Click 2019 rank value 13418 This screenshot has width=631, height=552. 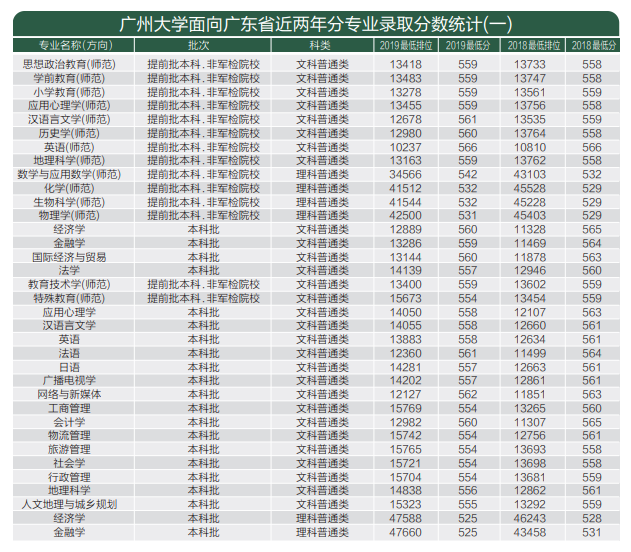click(406, 64)
